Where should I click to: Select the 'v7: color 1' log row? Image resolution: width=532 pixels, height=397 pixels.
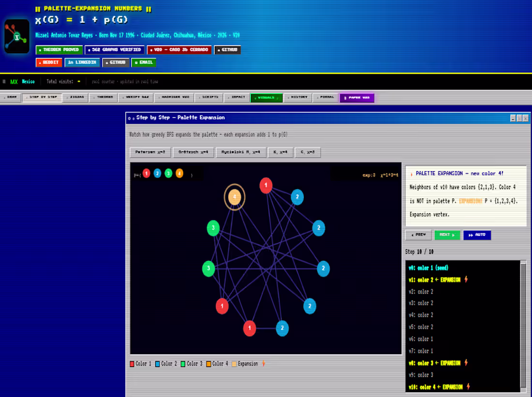pyautogui.click(x=421, y=351)
